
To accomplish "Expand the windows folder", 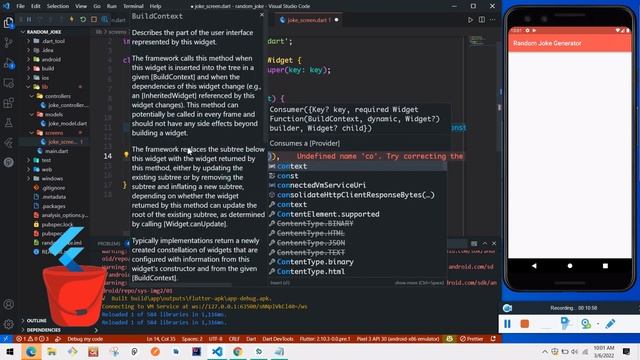I will tap(52, 179).
